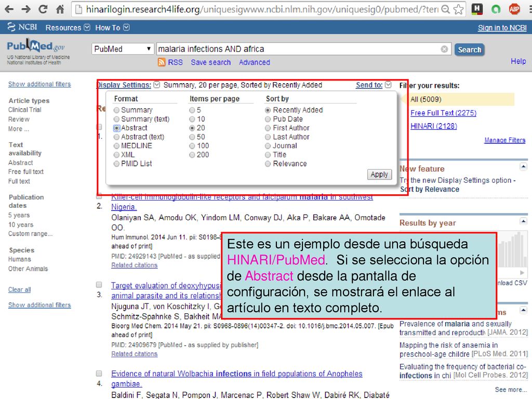
Task: Click the black H extension icon
Action: (477, 9)
